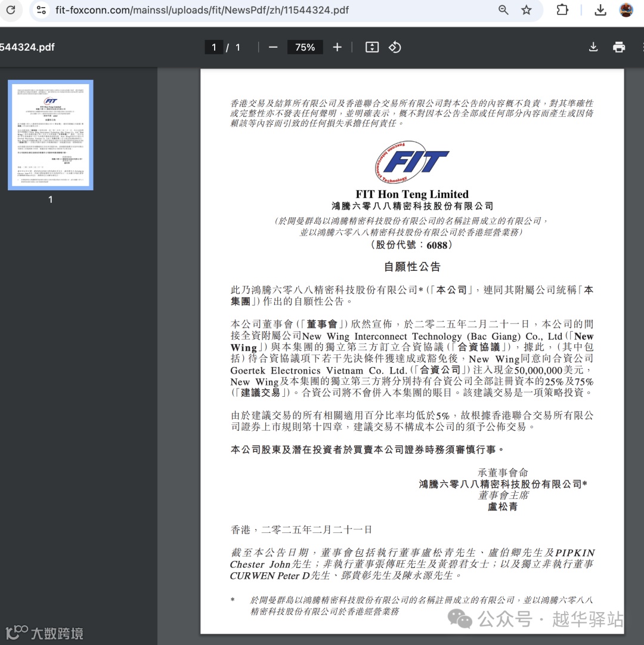Select page 1 thumbnail in sidebar

pos(51,135)
